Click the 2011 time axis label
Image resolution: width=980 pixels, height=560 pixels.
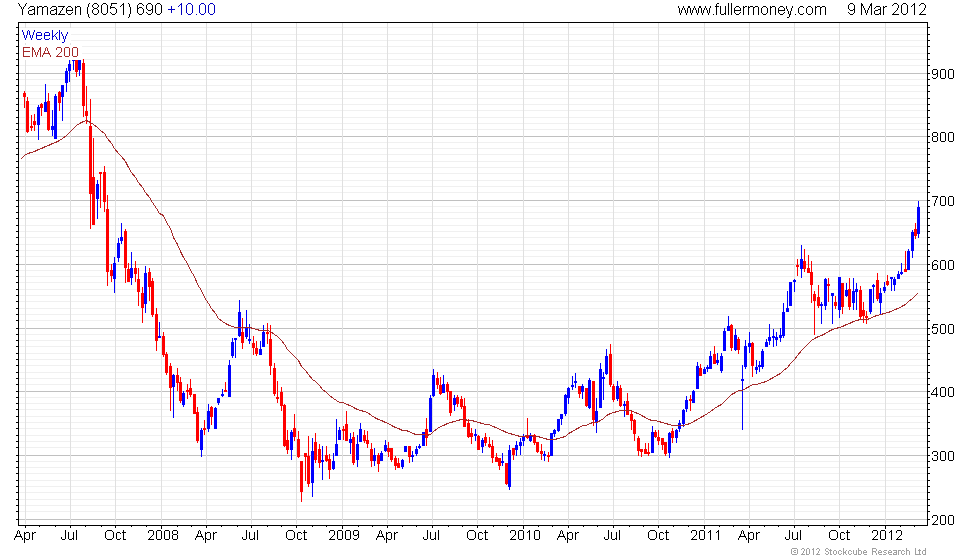tap(706, 535)
